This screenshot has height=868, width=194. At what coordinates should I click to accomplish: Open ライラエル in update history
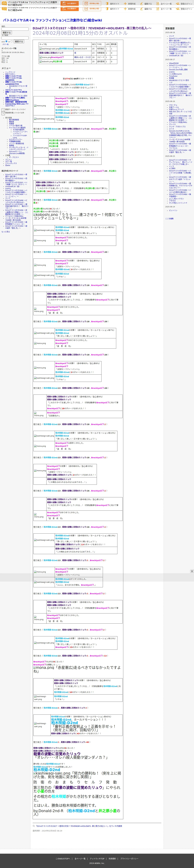click(173, 148)
